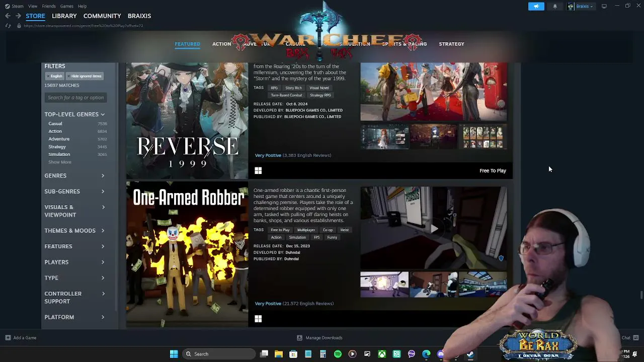Image resolution: width=644 pixels, height=362 pixels.
Task: Select the Strategy store tab
Action: tap(451, 44)
